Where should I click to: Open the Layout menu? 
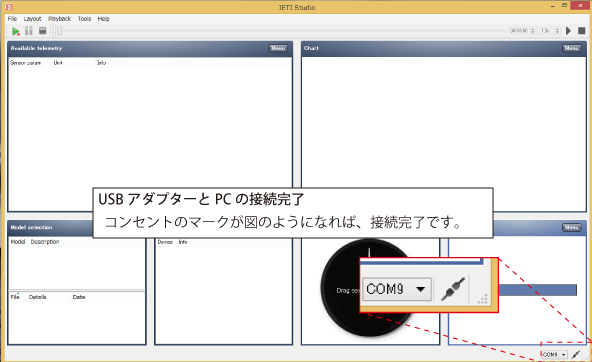[32, 18]
